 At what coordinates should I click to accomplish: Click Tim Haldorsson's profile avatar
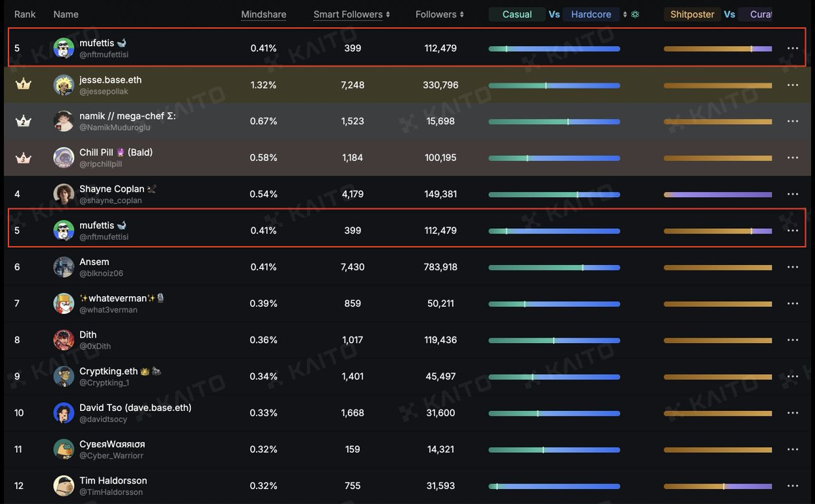64,486
